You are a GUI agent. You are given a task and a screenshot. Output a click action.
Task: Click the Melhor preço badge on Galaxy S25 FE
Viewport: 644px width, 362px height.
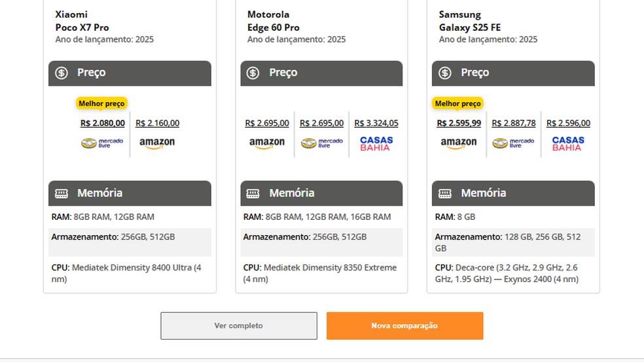click(x=457, y=103)
